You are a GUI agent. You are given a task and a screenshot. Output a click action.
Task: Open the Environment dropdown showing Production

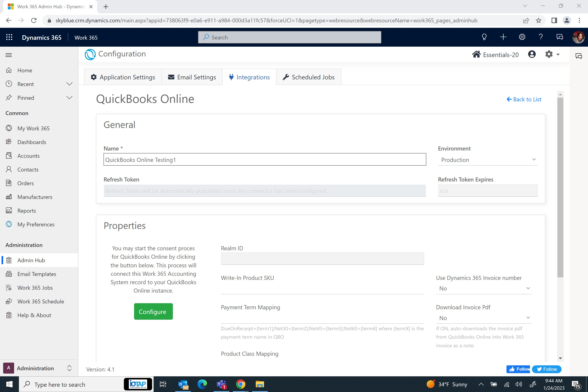487,160
